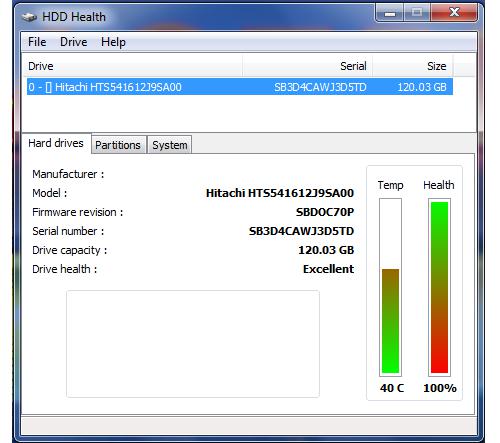Click the Size column header

tap(412, 66)
